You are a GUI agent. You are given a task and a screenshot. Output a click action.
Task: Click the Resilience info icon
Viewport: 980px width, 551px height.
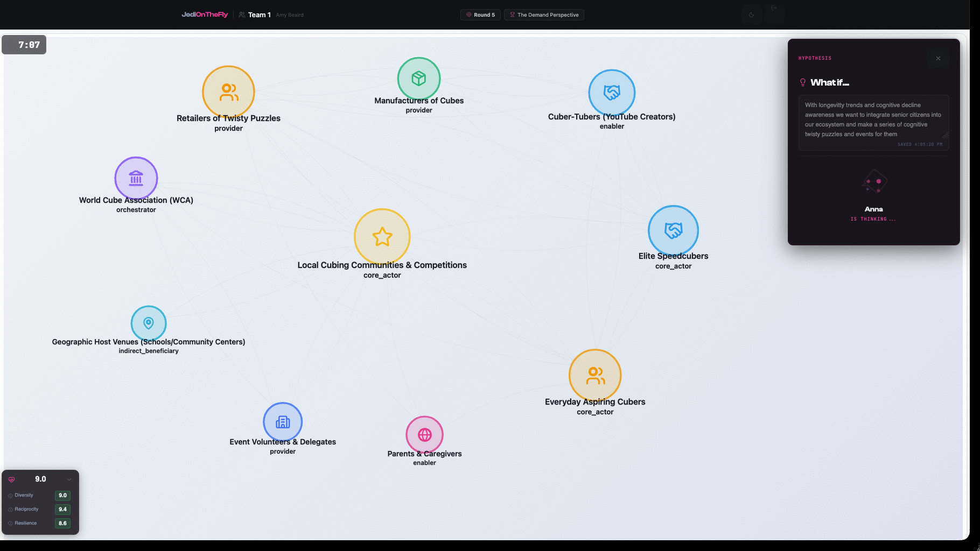tap(10, 524)
